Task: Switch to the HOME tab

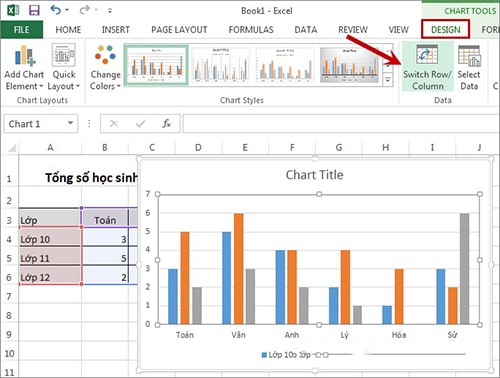Action: pos(68,30)
